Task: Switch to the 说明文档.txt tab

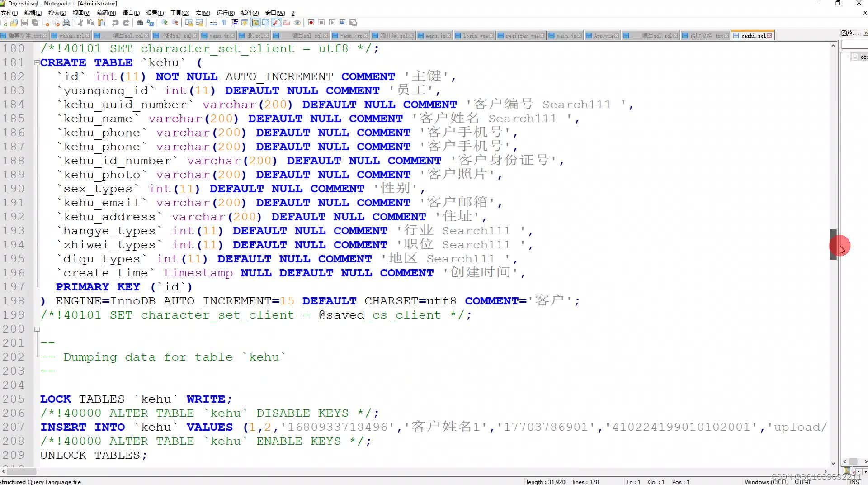Action: 706,36
